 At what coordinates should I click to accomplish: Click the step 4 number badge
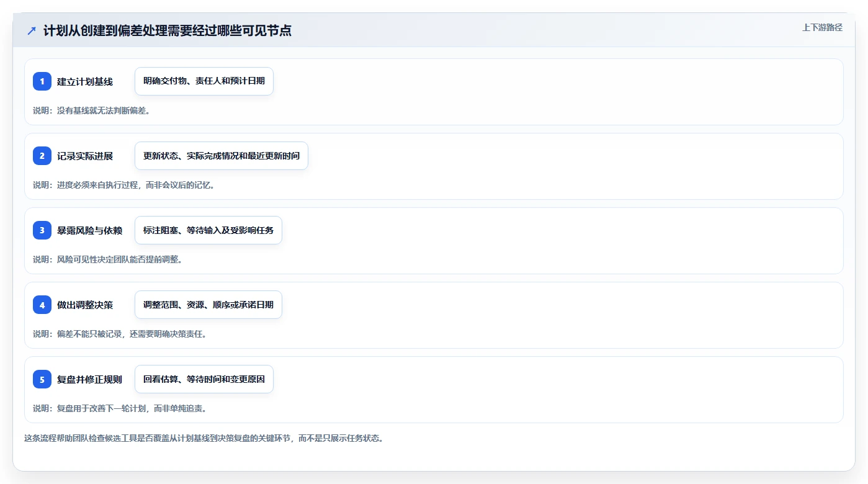42,305
